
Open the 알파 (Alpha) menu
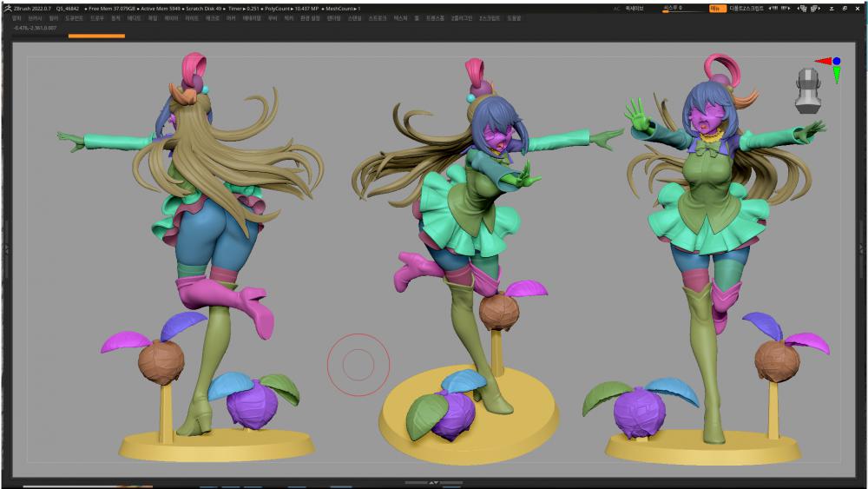[x=16, y=18]
